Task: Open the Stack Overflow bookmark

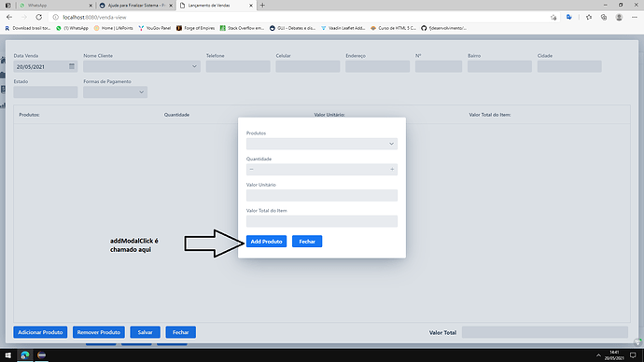Action: pyautogui.click(x=242, y=28)
